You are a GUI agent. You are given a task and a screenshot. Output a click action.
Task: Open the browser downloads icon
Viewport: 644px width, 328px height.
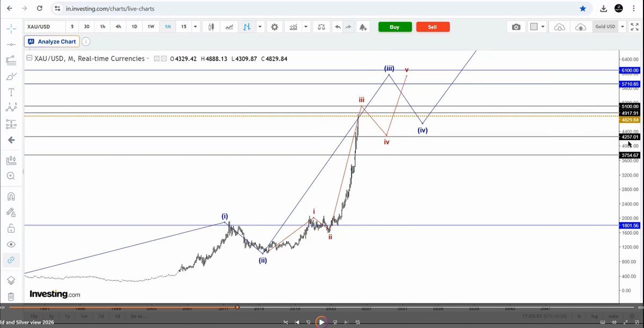[x=604, y=9]
